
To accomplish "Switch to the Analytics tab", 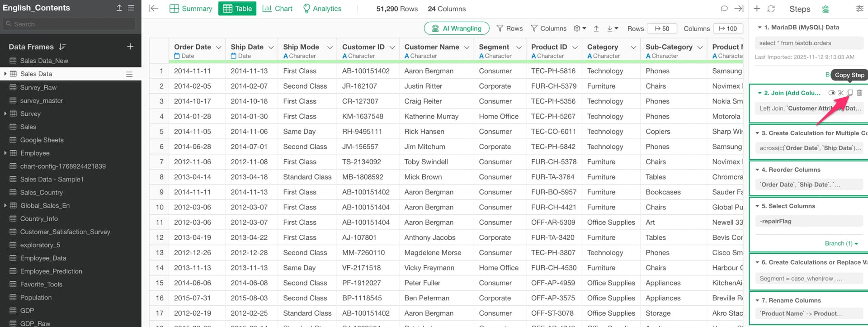I will click(322, 9).
